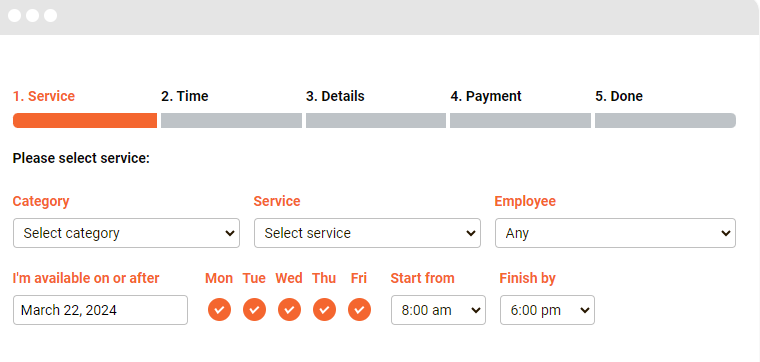Toggle the Wed day checkmark
The image size is (760, 362).
coord(289,310)
